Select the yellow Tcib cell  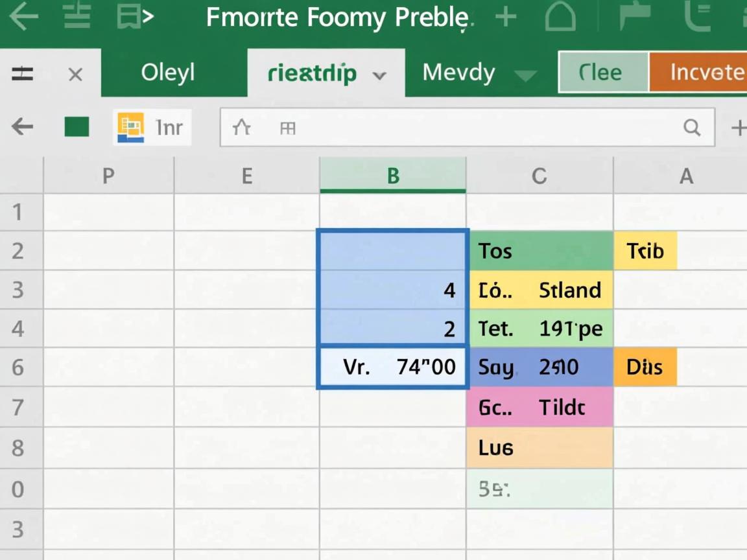point(645,251)
